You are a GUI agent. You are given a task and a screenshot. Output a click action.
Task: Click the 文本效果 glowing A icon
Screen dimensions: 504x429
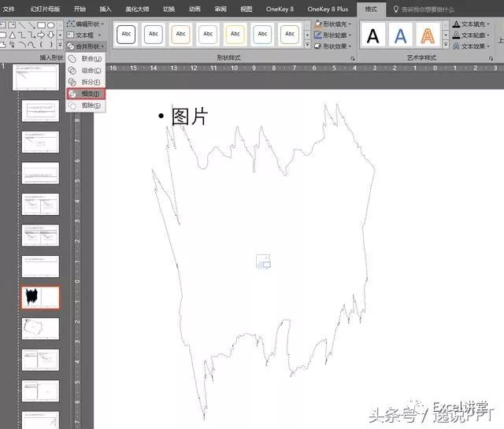pos(456,46)
